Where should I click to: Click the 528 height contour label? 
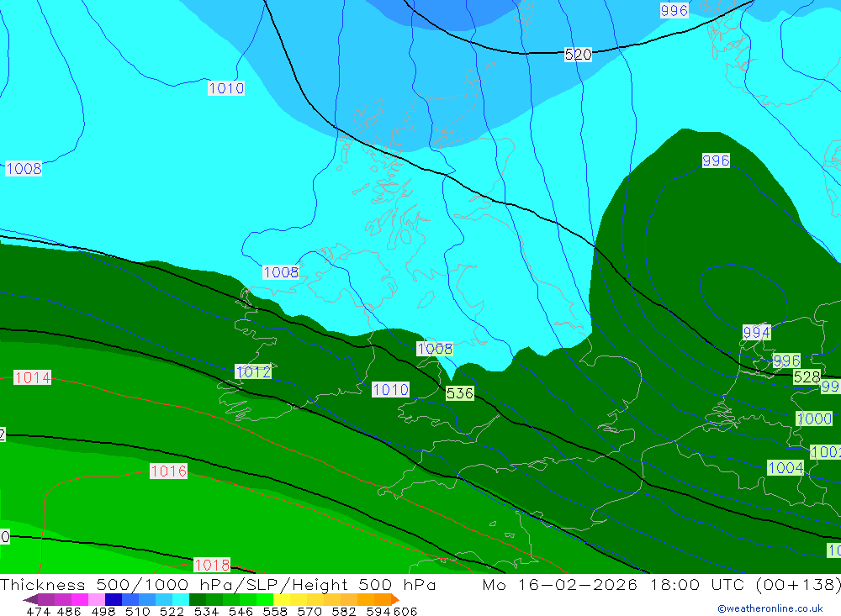(807, 376)
